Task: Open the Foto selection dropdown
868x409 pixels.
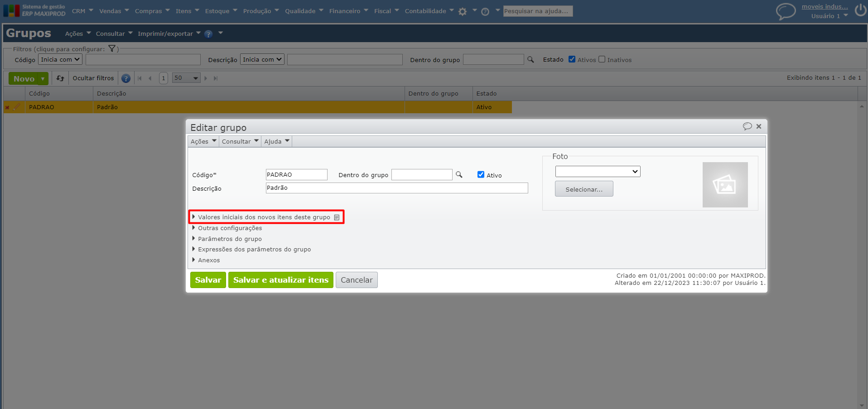Action: coord(598,171)
